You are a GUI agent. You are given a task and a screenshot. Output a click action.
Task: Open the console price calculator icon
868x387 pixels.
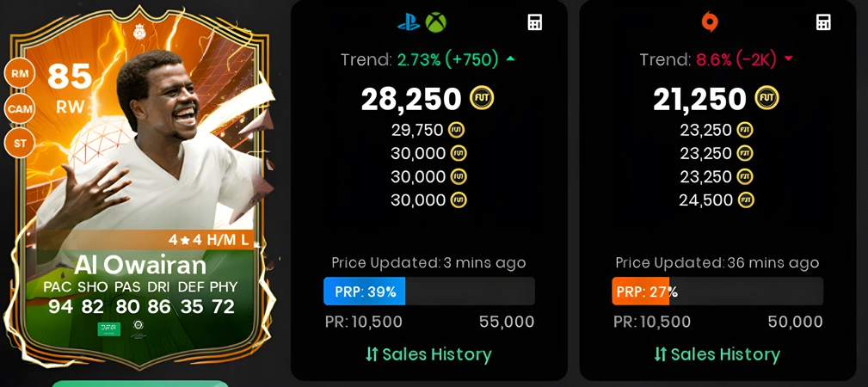[x=534, y=22]
